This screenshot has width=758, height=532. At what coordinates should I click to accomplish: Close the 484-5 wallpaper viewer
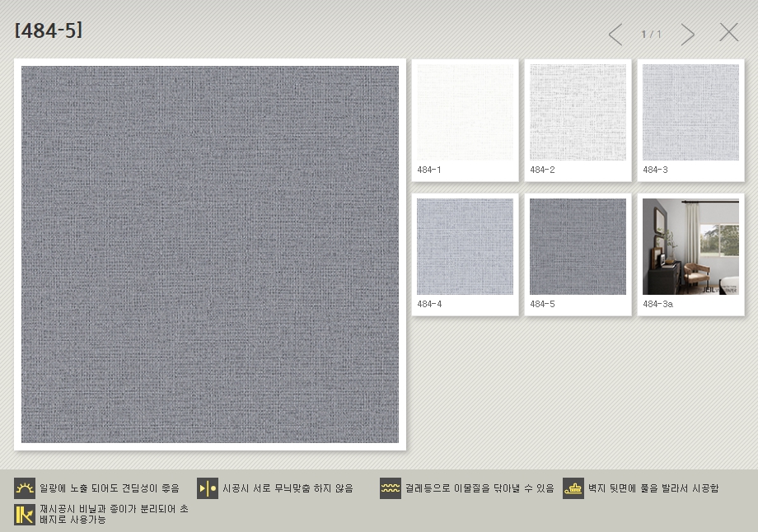(728, 33)
